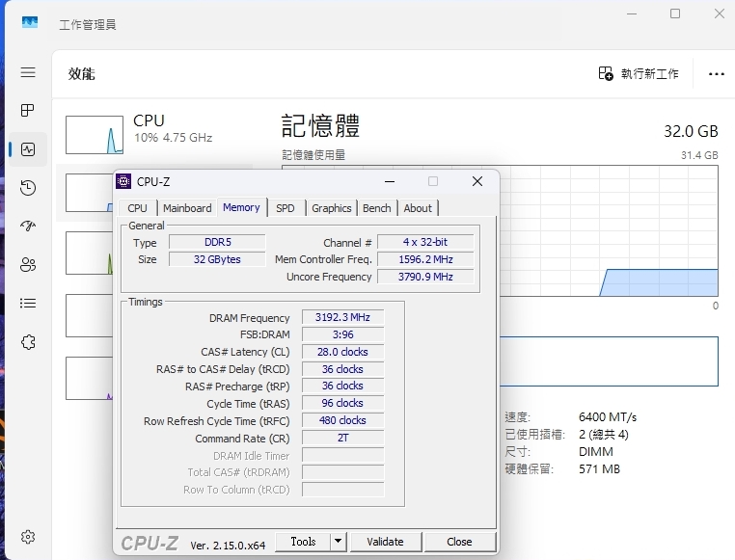Open the Processes page icon in sidebar
Viewport: 735px width, 560px height.
click(28, 111)
